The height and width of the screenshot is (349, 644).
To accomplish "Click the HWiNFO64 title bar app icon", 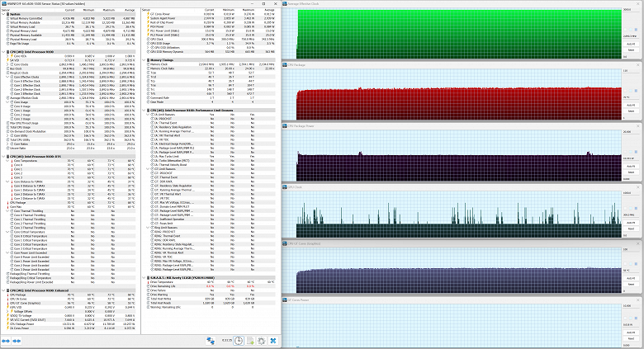I will [x=3, y=2].
